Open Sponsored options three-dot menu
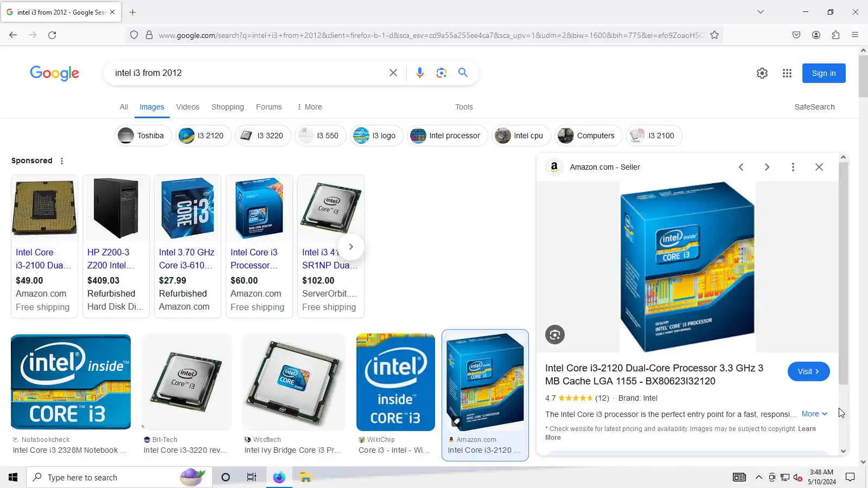The image size is (868, 488). tap(62, 161)
